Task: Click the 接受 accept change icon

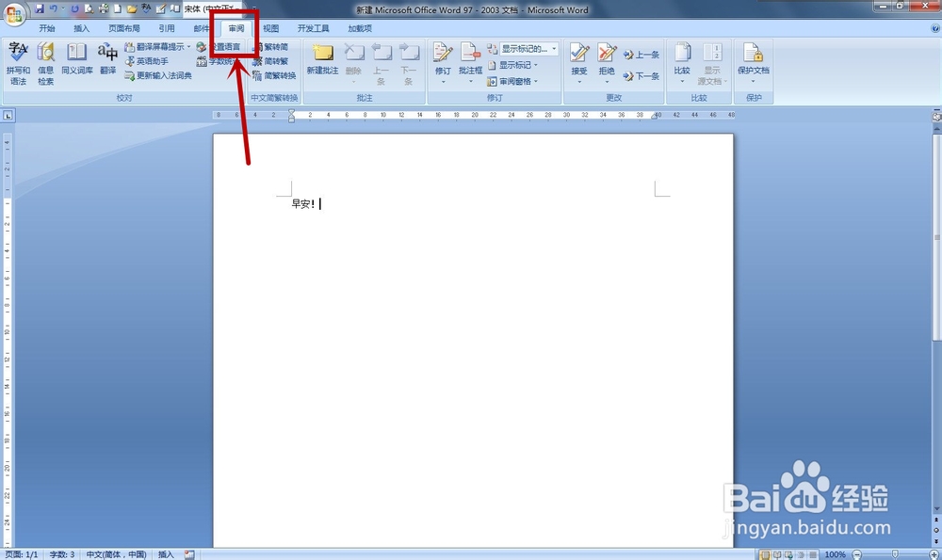Action: (x=579, y=52)
